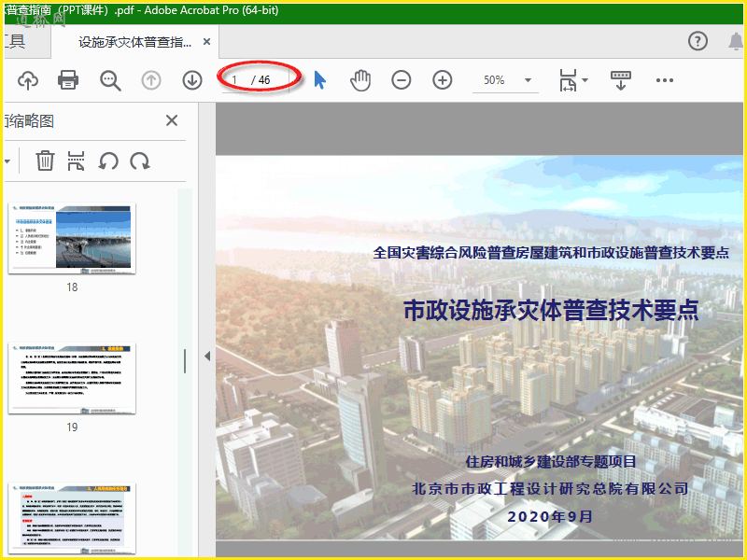Zoom in with the plus icon
Viewport: 747px width, 560px height.
tap(442, 80)
